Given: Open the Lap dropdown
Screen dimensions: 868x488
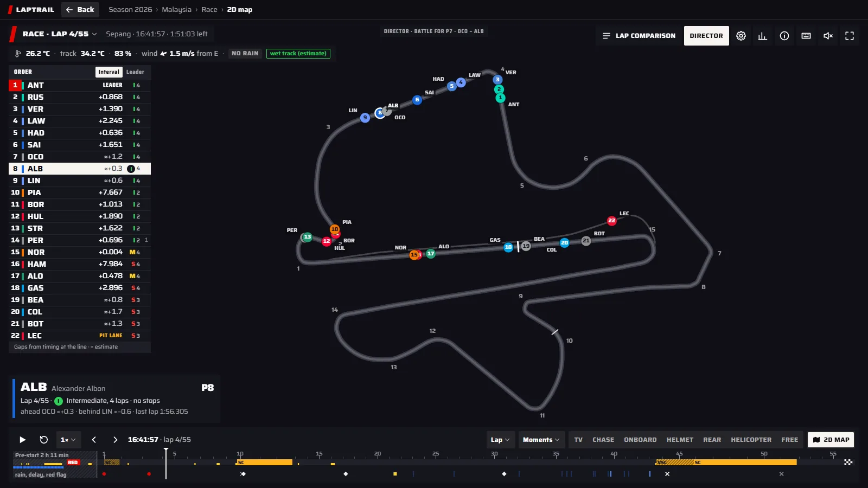Looking at the screenshot, I should [x=500, y=440].
